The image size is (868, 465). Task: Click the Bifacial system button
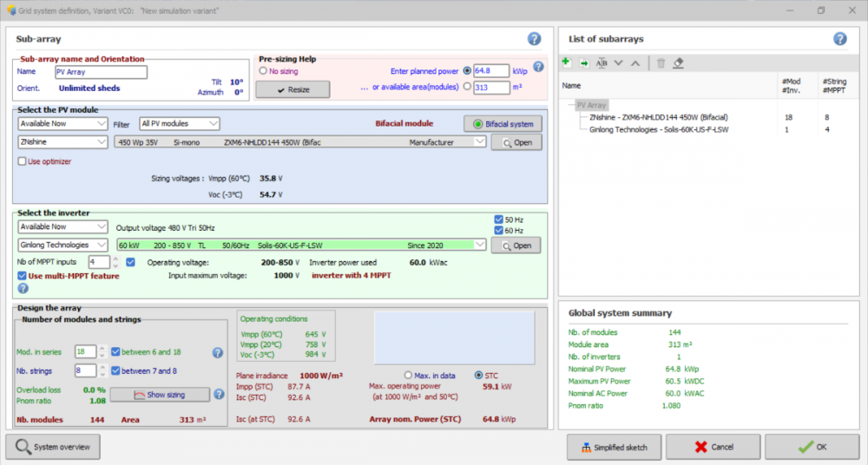coord(503,123)
